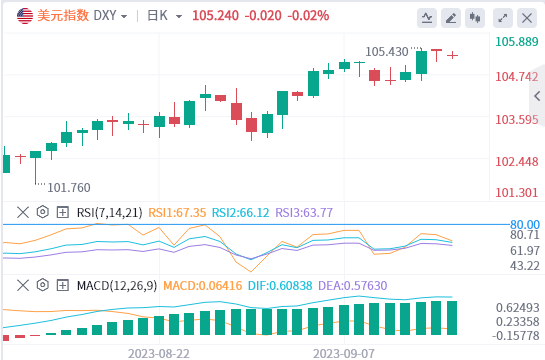Expand the side panel chevron arrow

(538, 96)
